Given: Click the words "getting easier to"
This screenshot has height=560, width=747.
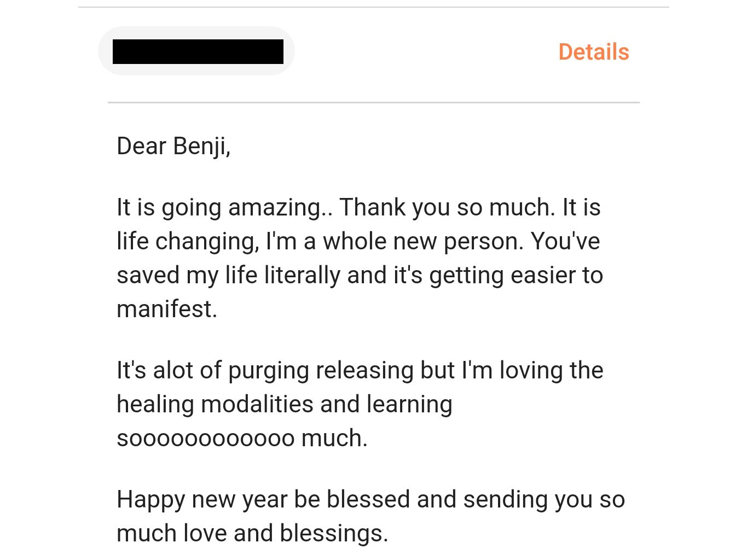Looking at the screenshot, I should tap(516, 275).
